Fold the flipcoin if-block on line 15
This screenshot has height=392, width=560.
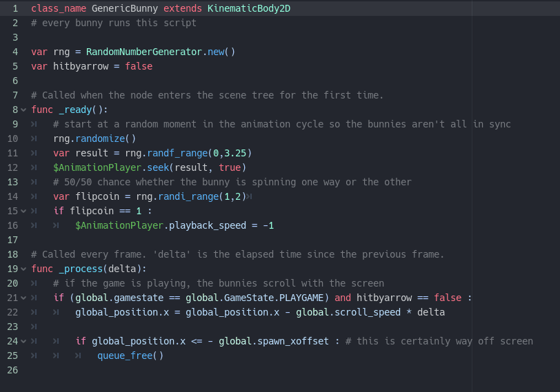[23, 212]
